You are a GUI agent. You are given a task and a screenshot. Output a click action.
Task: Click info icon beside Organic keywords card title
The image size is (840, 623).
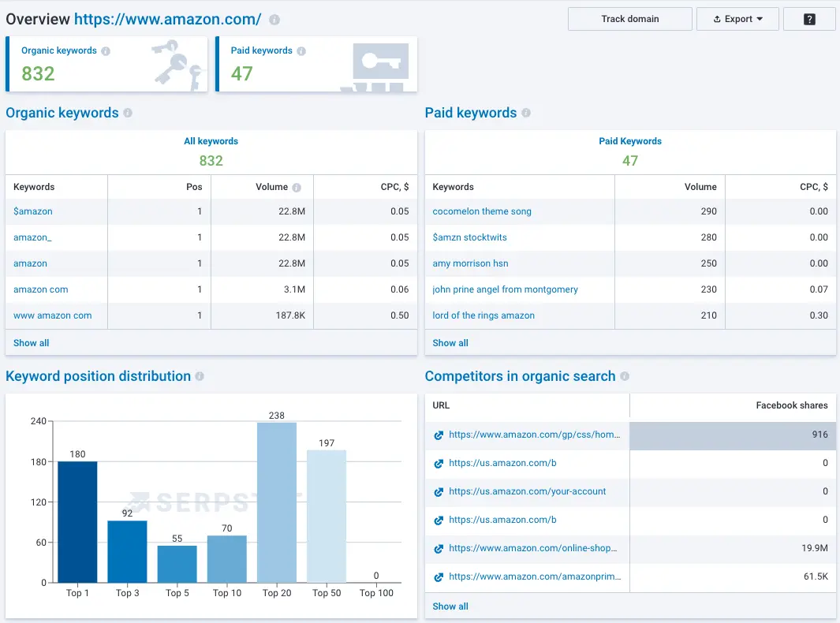tap(106, 51)
